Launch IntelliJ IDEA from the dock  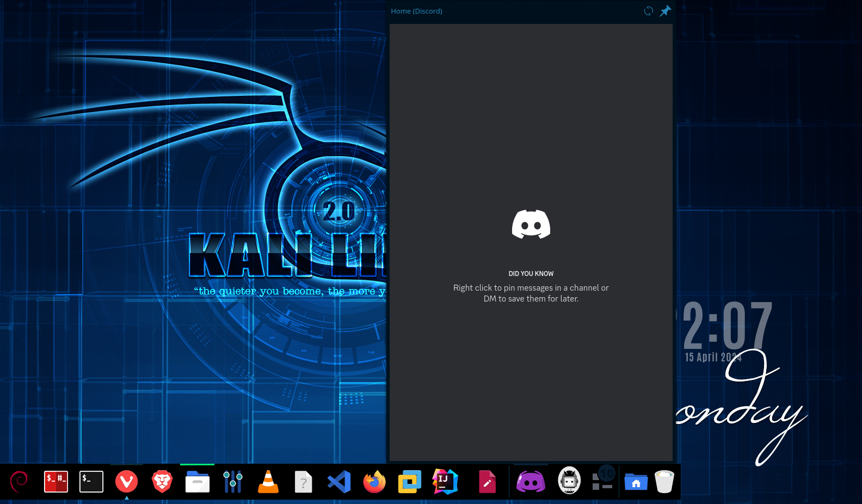coord(445,482)
